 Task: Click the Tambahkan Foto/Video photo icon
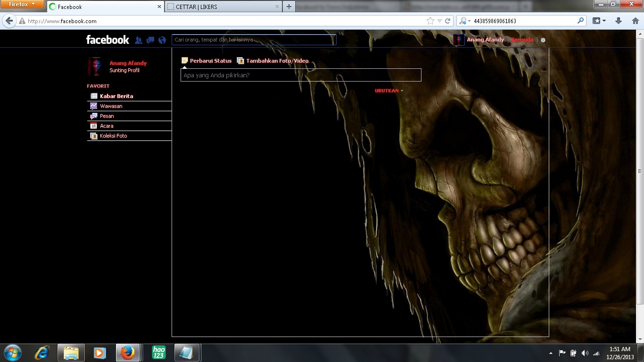[240, 60]
